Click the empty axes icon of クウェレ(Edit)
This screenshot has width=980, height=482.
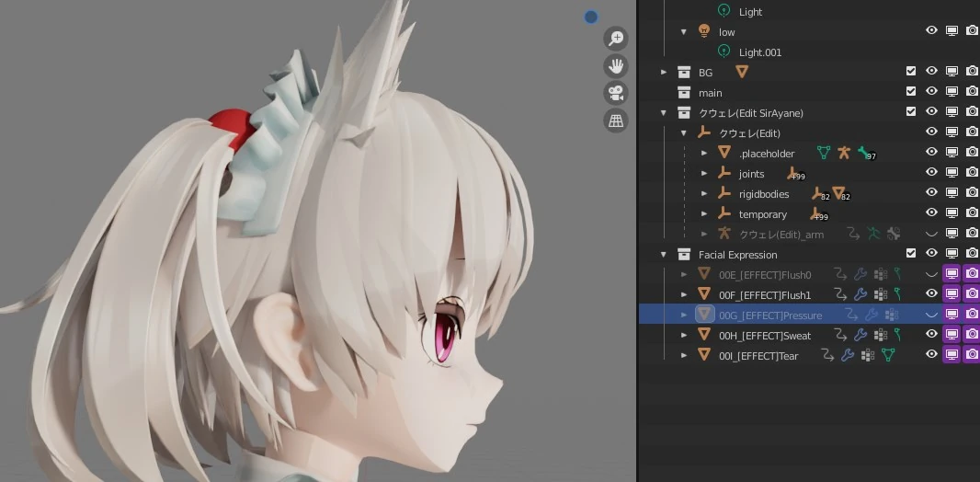(x=704, y=132)
